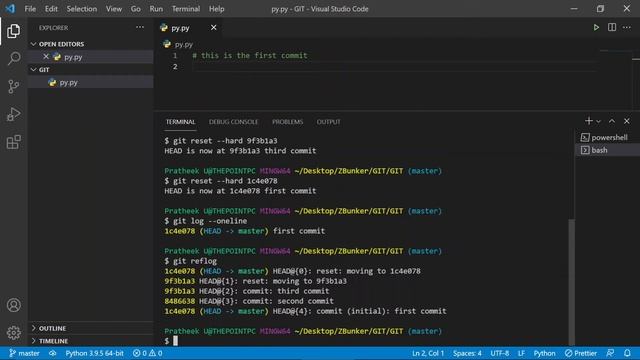Run Python file with the play icon
The height and width of the screenshot is (360, 640).
(596, 28)
